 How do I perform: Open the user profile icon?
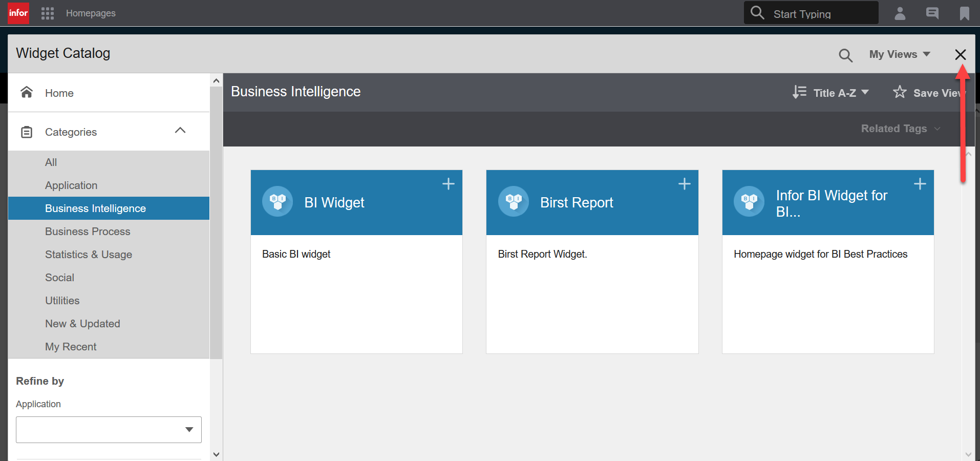pos(900,13)
